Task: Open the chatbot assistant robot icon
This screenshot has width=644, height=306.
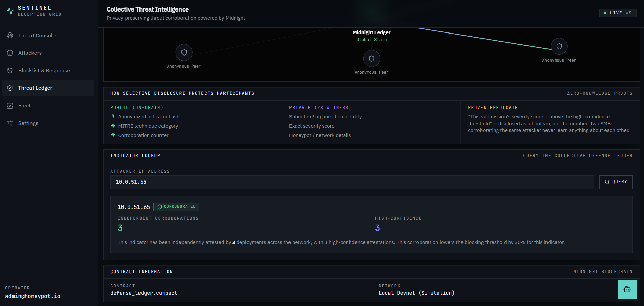Action: click(627, 289)
